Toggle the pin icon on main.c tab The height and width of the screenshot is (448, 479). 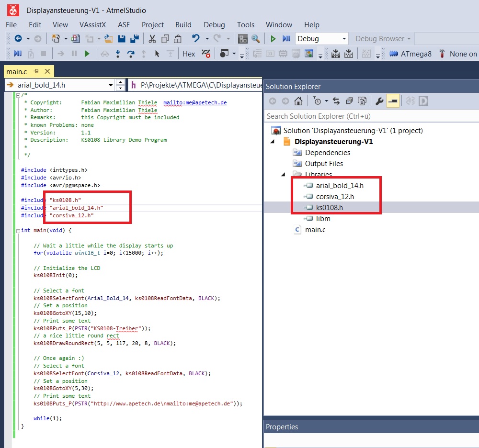36,71
